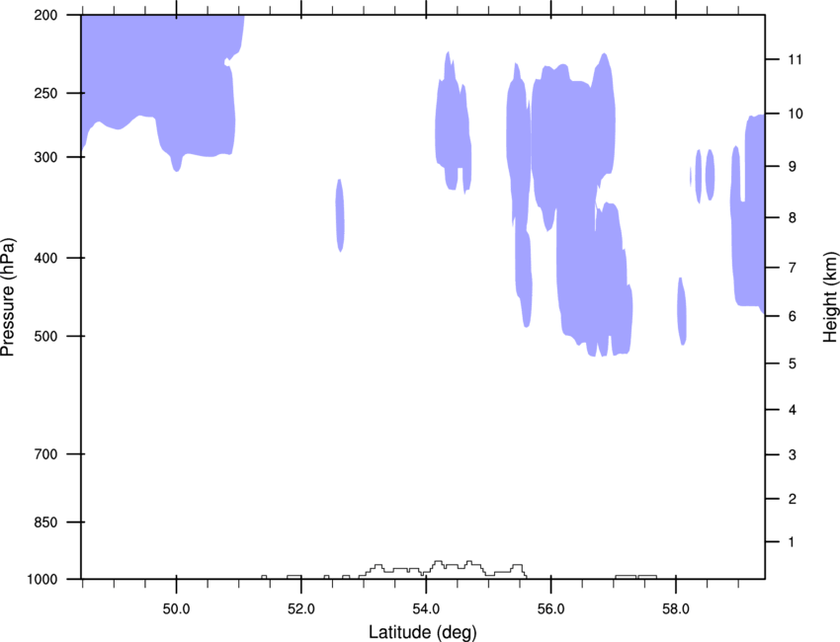This screenshot has width=840, height=642.
Task: Click the Height (km) axis title
Action: [x=830, y=296]
